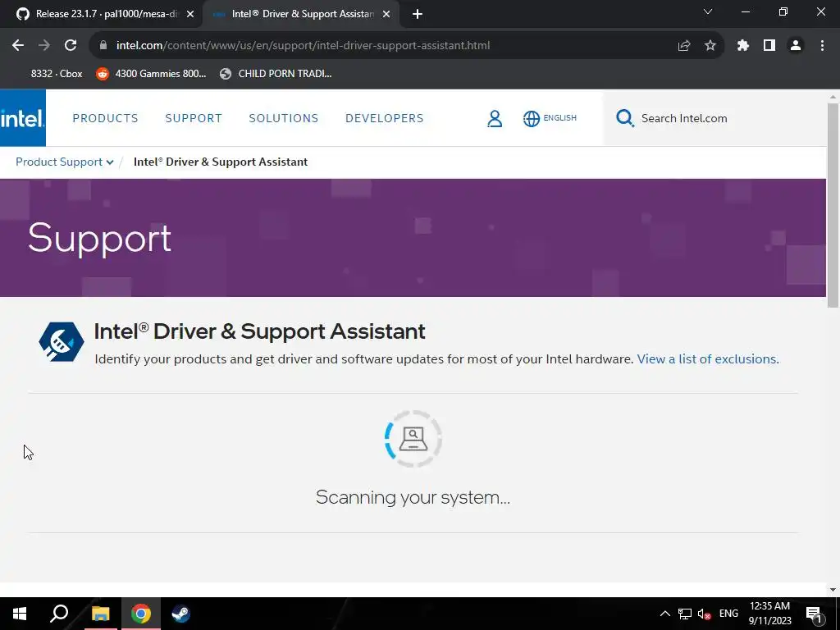Click the Search Intel.com field
840x630 pixels.
(720, 118)
